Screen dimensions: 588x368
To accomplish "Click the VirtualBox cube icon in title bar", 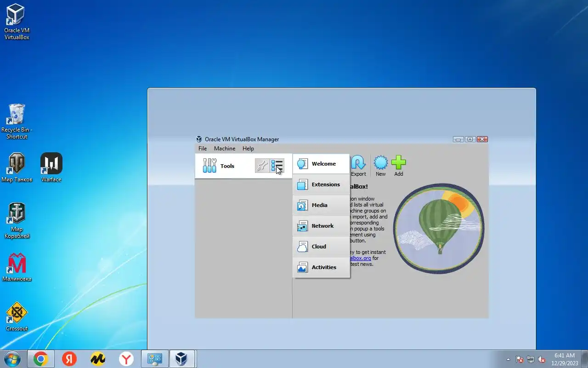I will pos(199,139).
